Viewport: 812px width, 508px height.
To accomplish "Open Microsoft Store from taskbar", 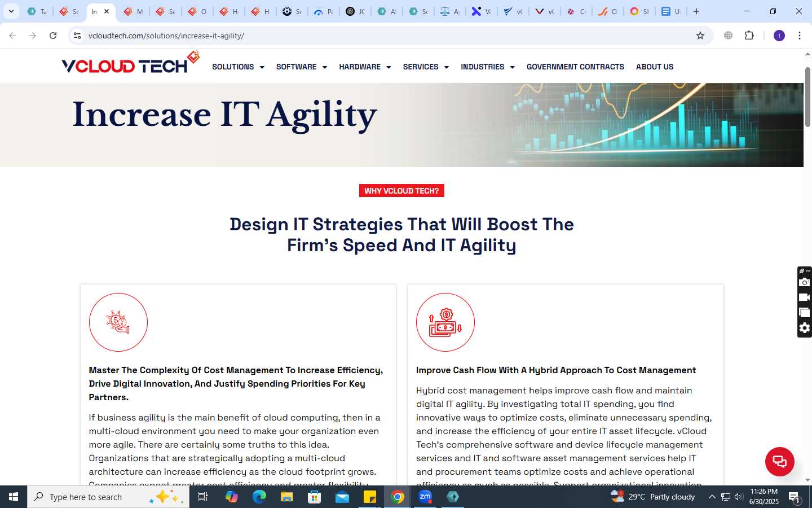I will (x=314, y=497).
